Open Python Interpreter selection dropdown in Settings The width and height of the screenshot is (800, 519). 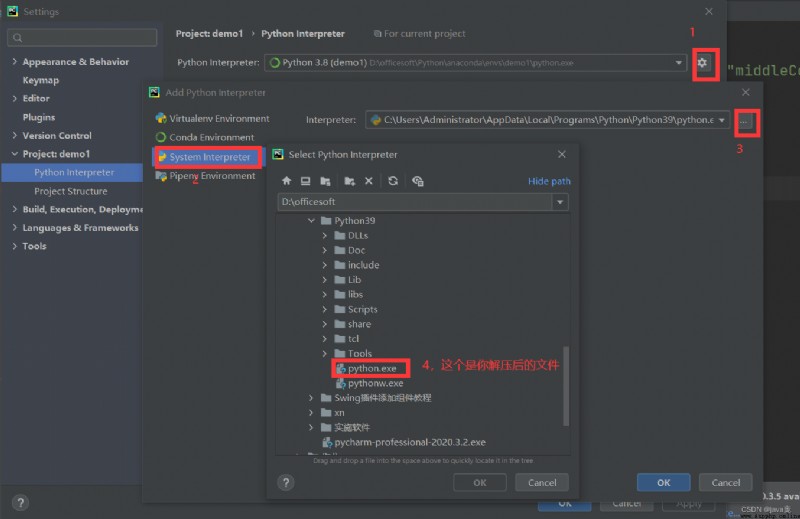click(x=679, y=63)
